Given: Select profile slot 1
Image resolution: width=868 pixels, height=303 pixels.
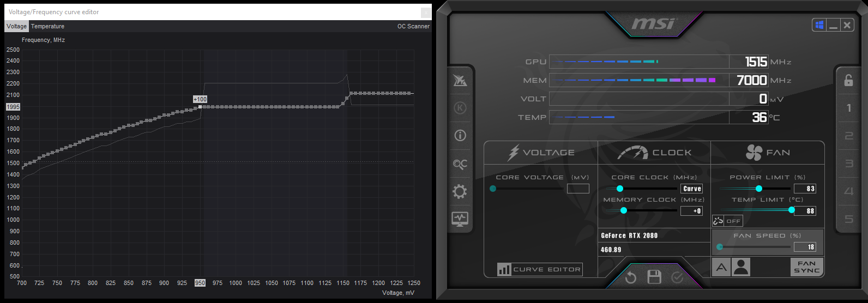Looking at the screenshot, I should coord(848,108).
